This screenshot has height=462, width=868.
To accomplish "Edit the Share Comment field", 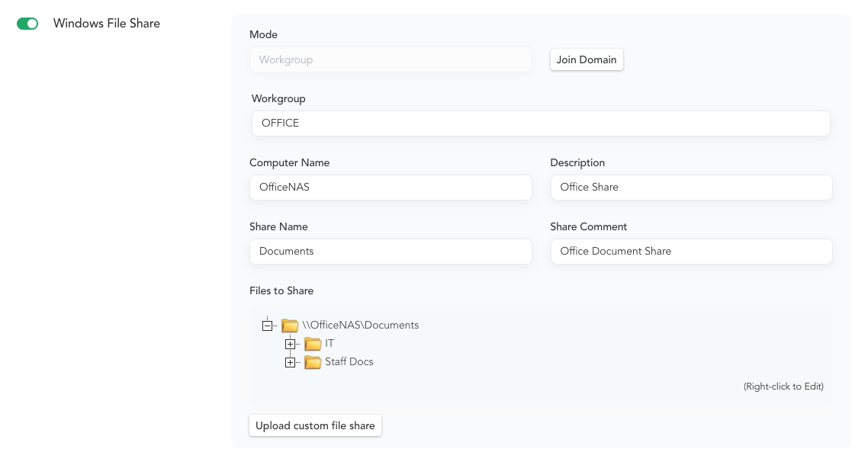I will [691, 251].
